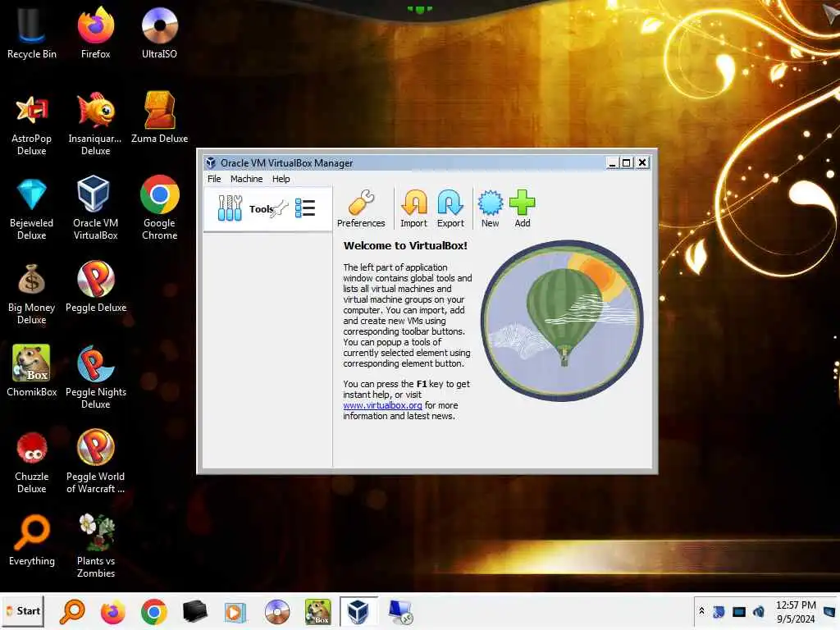Image resolution: width=840 pixels, height=630 pixels.
Task: Select the Chuzzle Deluxe desktop icon
Action: 32,462
